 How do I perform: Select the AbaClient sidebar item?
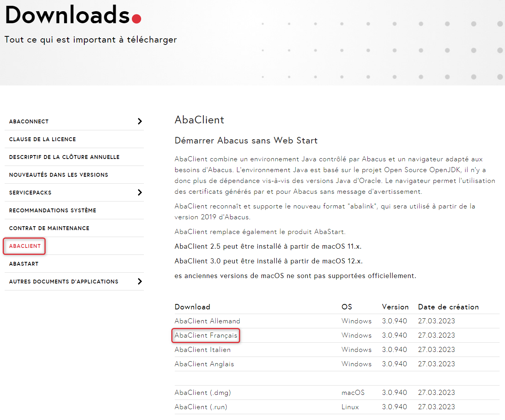(x=25, y=246)
